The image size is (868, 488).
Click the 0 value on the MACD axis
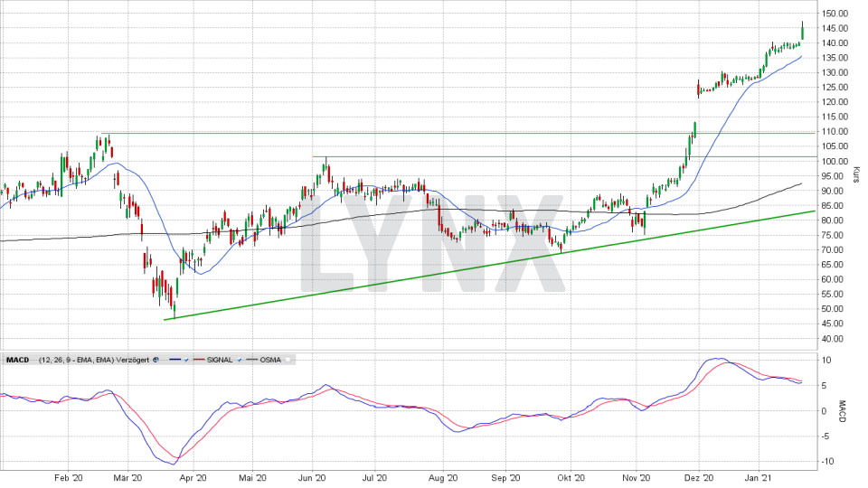click(x=824, y=411)
